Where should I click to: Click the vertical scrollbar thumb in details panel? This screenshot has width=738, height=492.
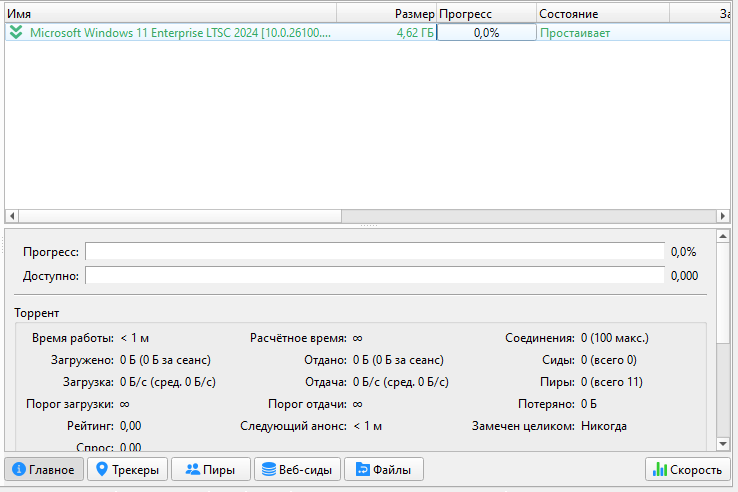pos(723,293)
